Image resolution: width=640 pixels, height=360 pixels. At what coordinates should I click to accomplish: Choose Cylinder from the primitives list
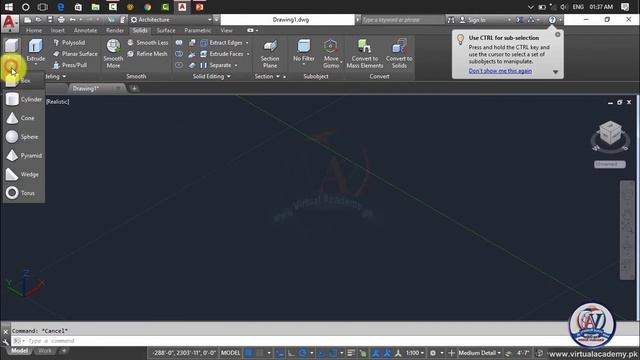[24, 99]
